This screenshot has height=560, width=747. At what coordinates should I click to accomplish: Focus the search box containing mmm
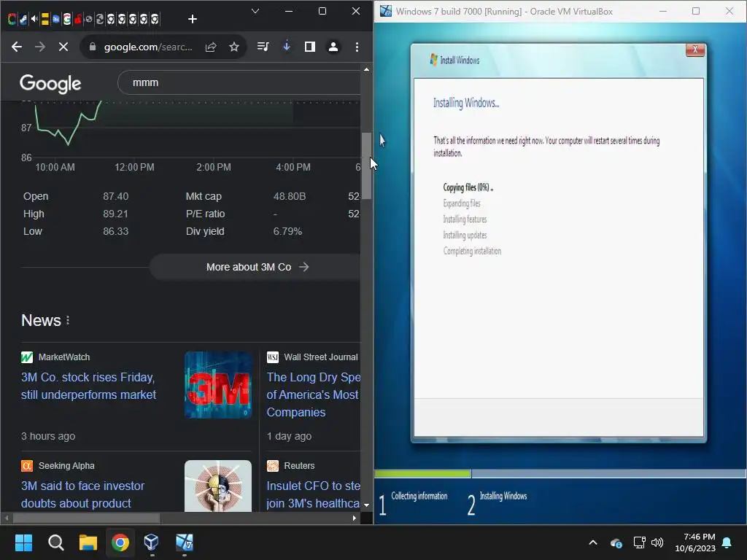[x=239, y=82]
